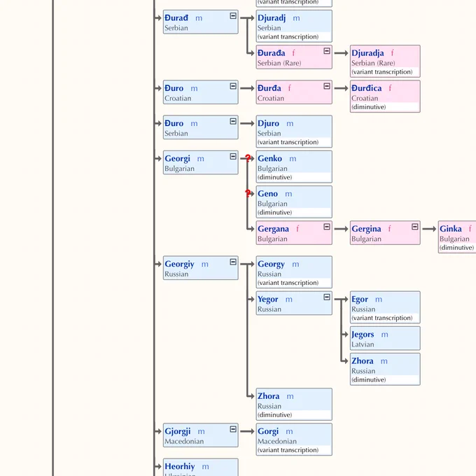
Task: Open the name Heorhiy
Action: (180, 467)
